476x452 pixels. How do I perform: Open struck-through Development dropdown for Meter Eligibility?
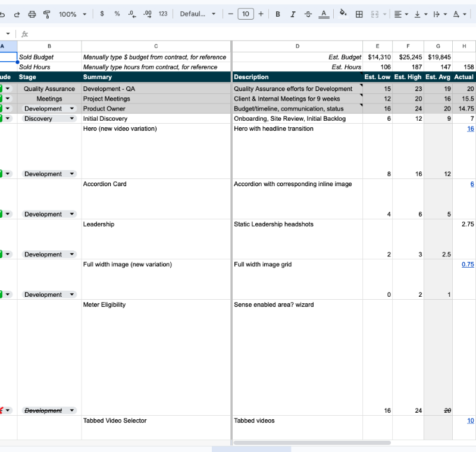pos(49,410)
